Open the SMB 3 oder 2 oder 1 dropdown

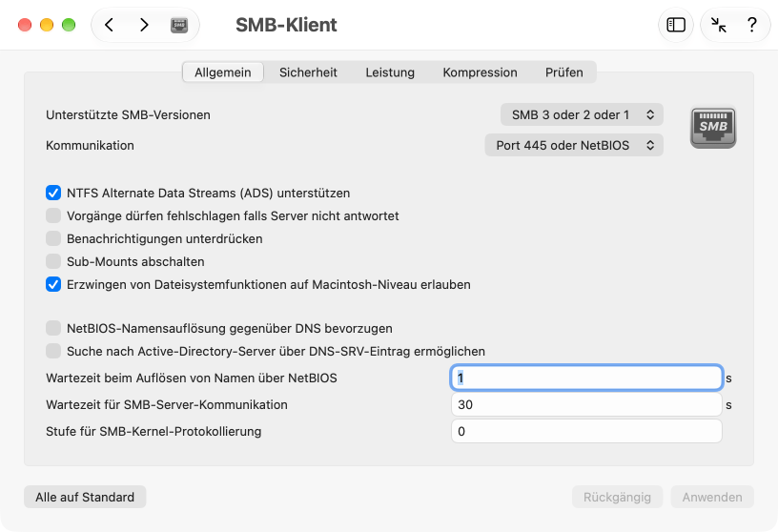tap(582, 114)
